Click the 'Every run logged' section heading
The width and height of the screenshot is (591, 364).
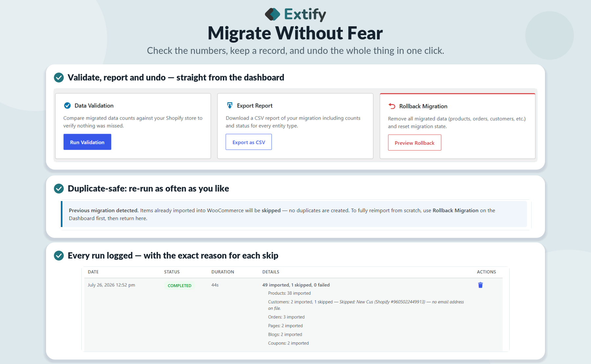pyautogui.click(x=173, y=256)
